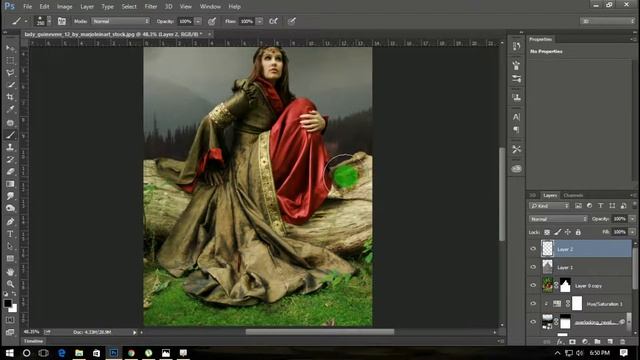Open Edge browser from taskbar
Screen dimensions: 640x360
tap(62, 353)
